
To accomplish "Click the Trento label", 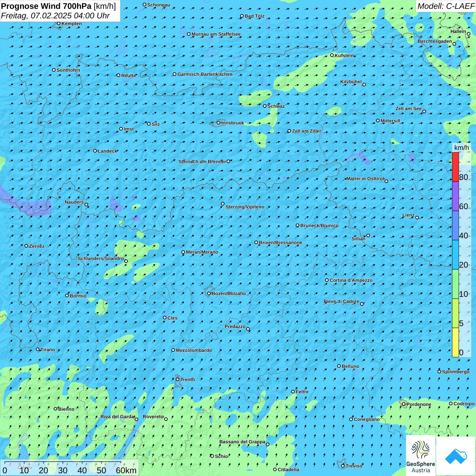I will (x=188, y=379).
